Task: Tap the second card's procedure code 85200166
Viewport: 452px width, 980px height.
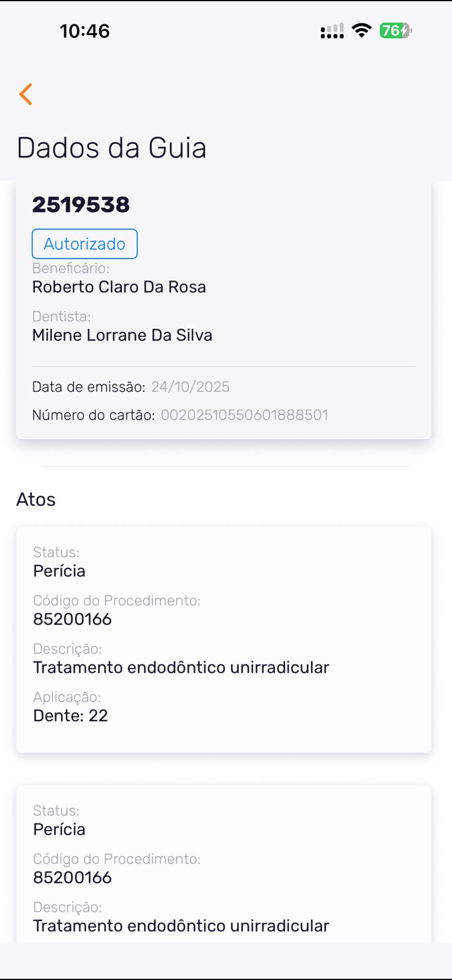Action: pos(72,877)
